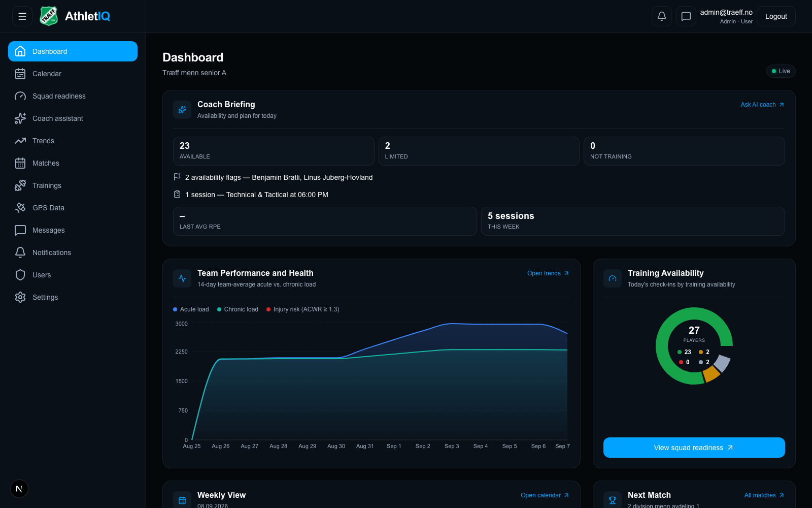Follow the All matches link
The height and width of the screenshot is (508, 812).
click(x=764, y=495)
